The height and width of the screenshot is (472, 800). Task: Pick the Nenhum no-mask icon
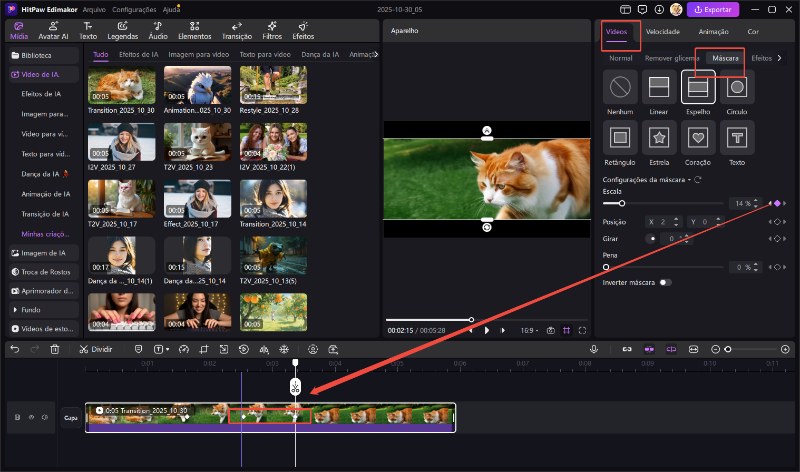620,88
